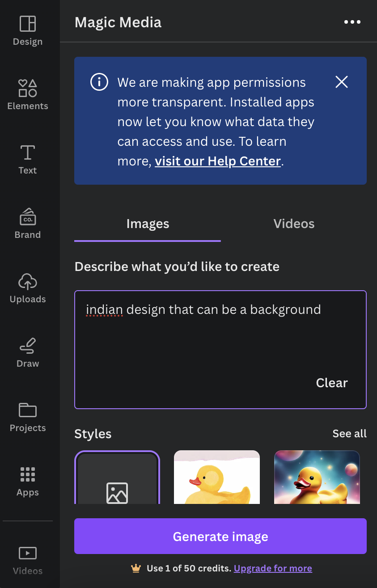Click the Generate image button
The image size is (377, 588).
tap(220, 536)
